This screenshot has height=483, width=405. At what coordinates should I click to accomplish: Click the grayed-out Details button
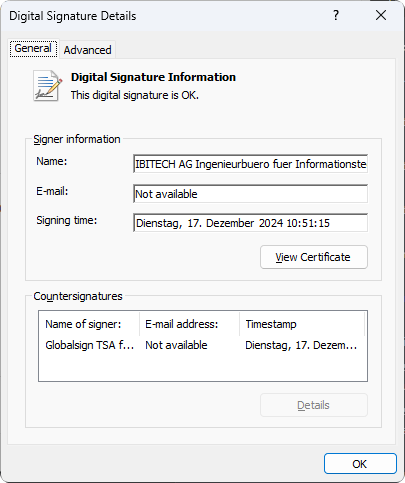tap(314, 405)
